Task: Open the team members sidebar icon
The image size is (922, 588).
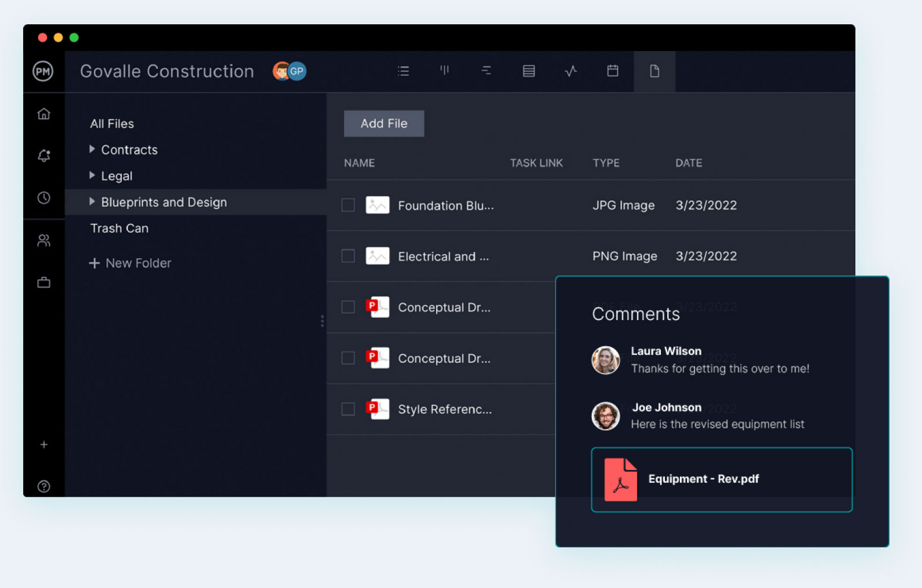Action: pos(43,240)
